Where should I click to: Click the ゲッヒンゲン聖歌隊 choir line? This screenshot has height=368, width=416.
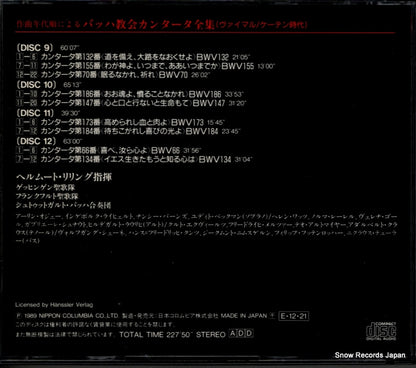point(45,188)
